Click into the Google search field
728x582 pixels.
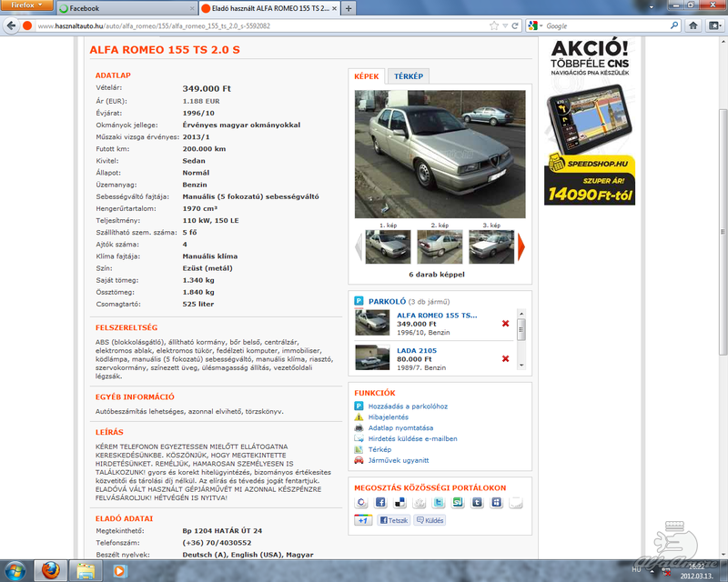(x=606, y=25)
